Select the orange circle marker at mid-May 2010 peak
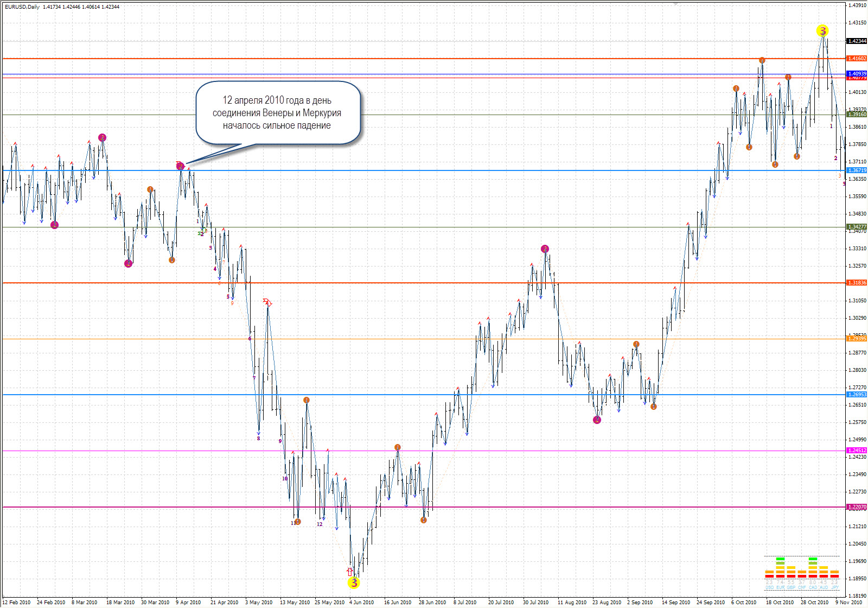Screen dimensions: 868x608 307,400
